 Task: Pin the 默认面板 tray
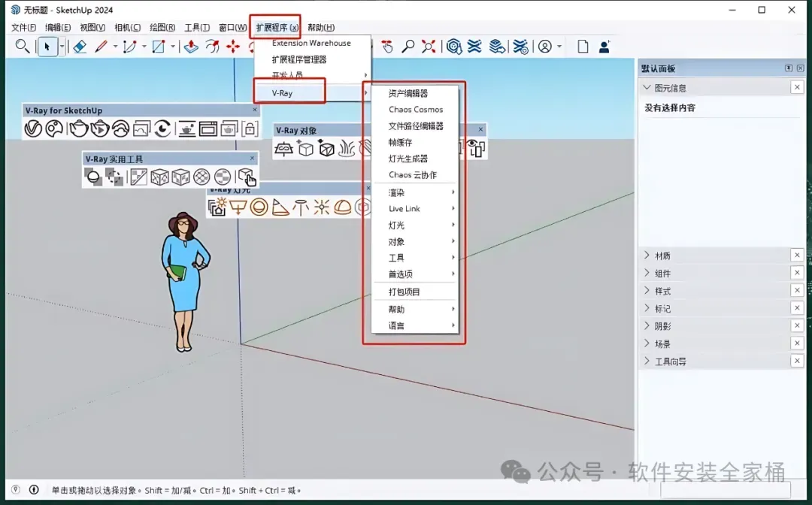click(x=789, y=68)
